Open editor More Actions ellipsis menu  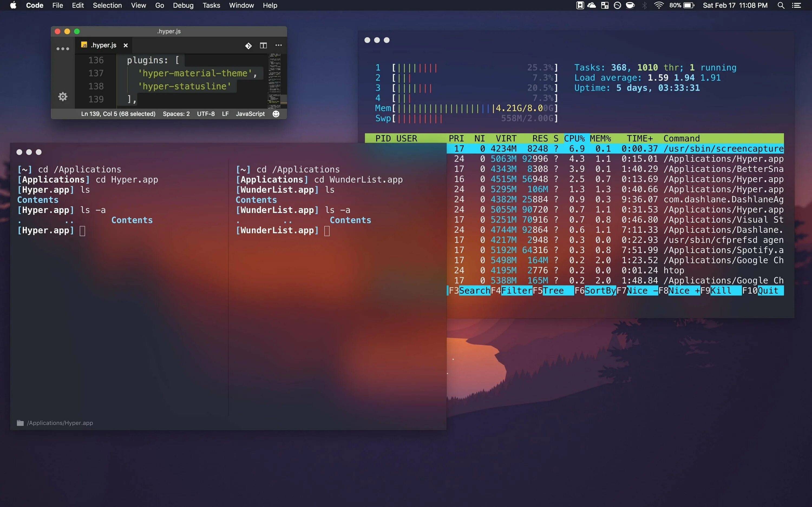279,45
